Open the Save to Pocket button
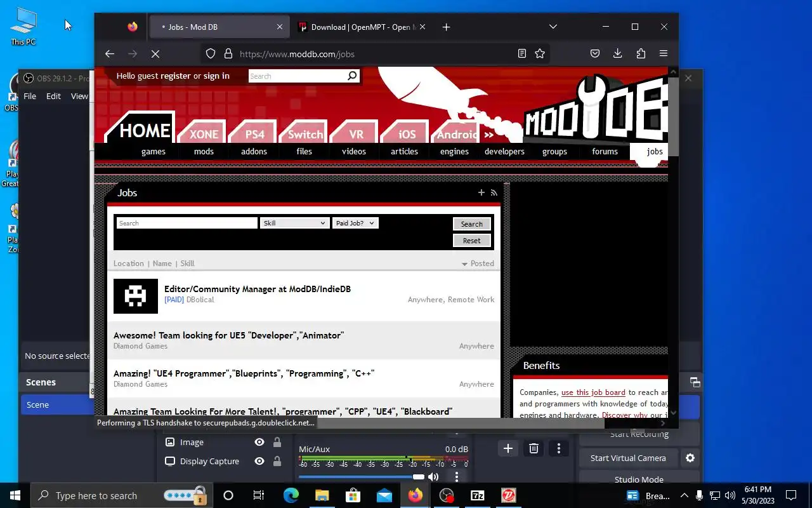 tap(594, 54)
